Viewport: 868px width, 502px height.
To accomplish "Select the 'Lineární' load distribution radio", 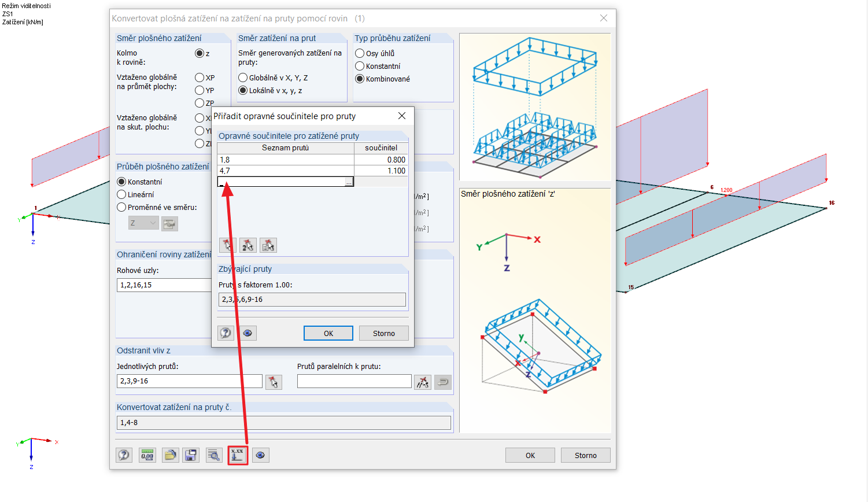I will [x=121, y=194].
